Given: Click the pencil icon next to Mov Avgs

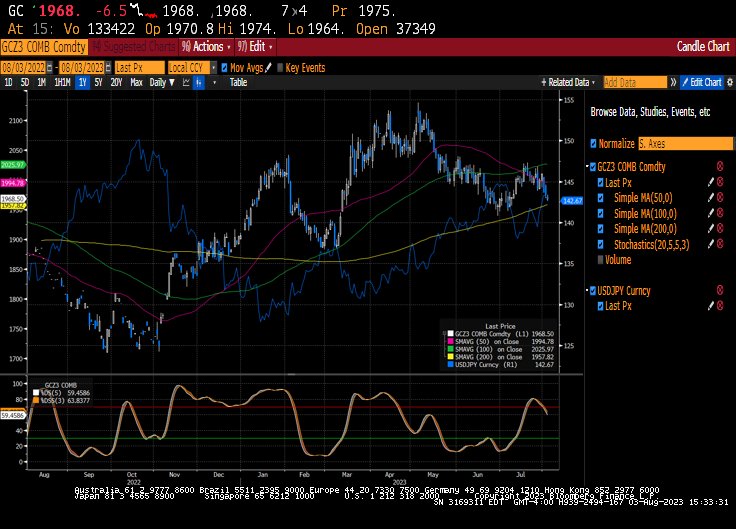Looking at the screenshot, I should click(x=268, y=68).
